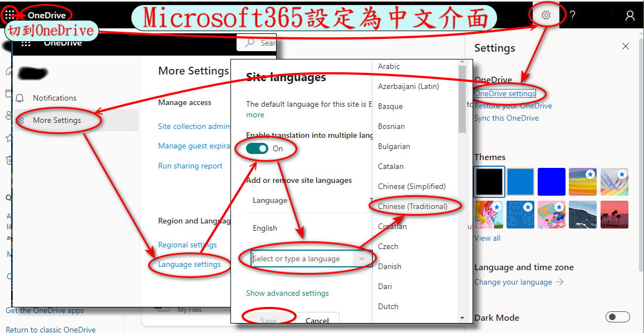Open app launcher in the More Settings window
The height and width of the screenshot is (333, 644).
coord(26,43)
